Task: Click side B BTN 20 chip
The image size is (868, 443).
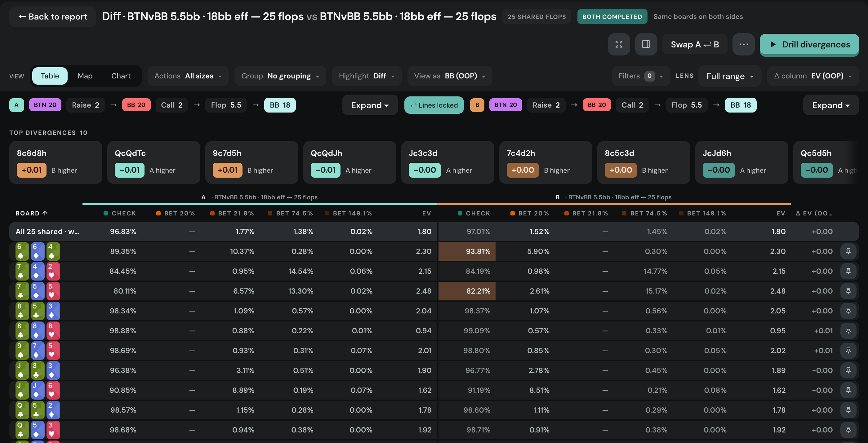Action: (505, 105)
